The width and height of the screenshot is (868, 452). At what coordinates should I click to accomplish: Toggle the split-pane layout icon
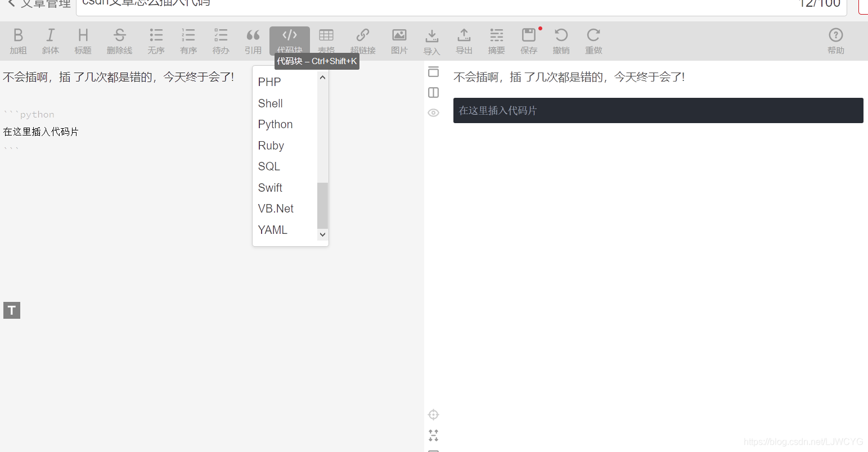pos(433,92)
